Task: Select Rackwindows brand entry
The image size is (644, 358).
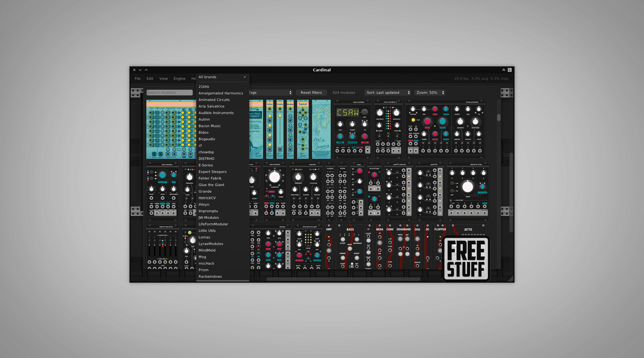Action: [223, 277]
